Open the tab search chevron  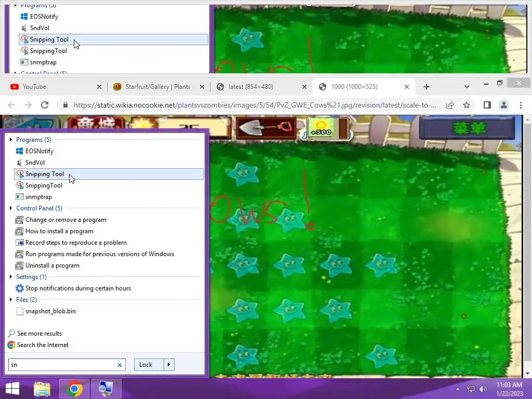pos(467,87)
